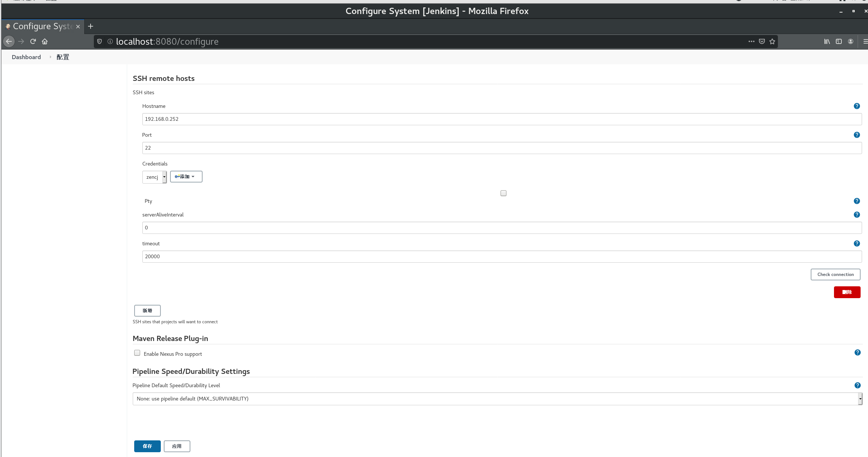The image size is (868, 457).
Task: Open help for the timeout field
Action: coord(857,243)
